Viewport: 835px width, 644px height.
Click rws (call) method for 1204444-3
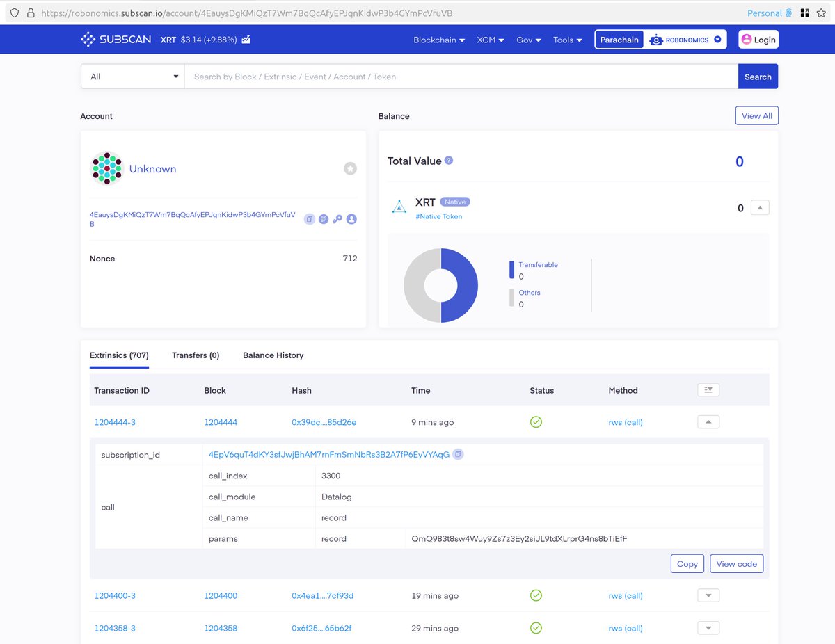click(626, 422)
